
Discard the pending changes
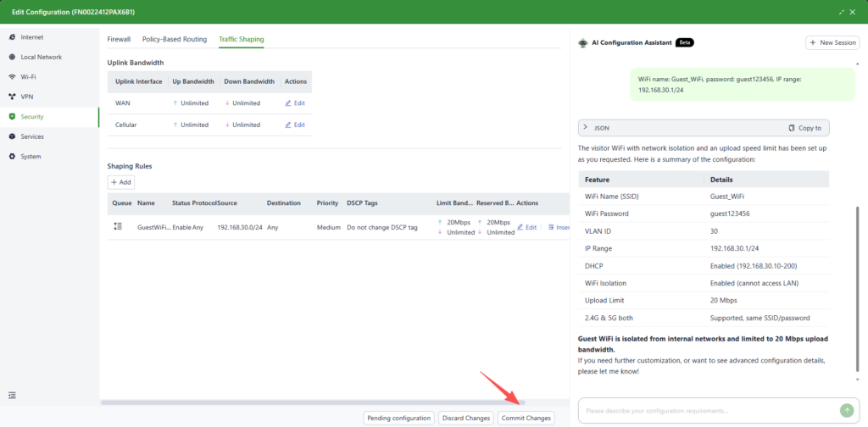pos(466,418)
